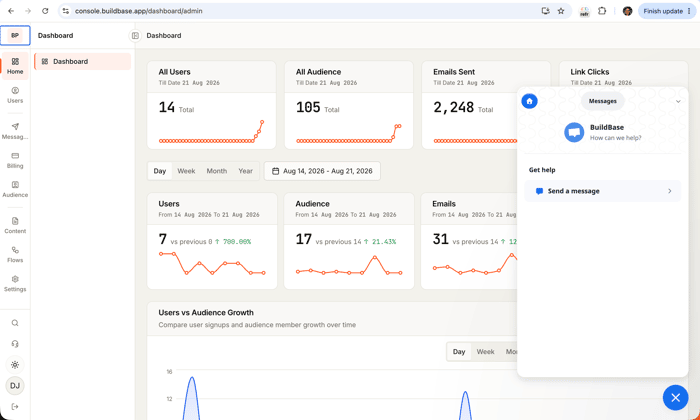Screen dimensions: 700x420
Task: Toggle the sidebar collapse panel button
Action: pos(135,36)
